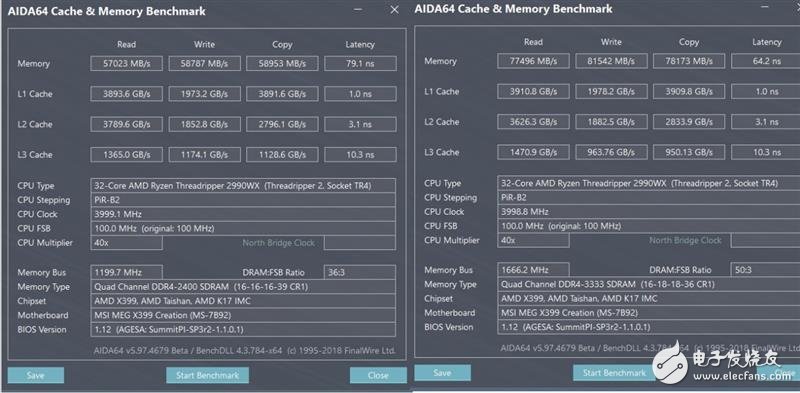The width and height of the screenshot is (800, 393).
Task: Click L1 Cache Write 1978.2 GB/s value
Action: click(611, 91)
